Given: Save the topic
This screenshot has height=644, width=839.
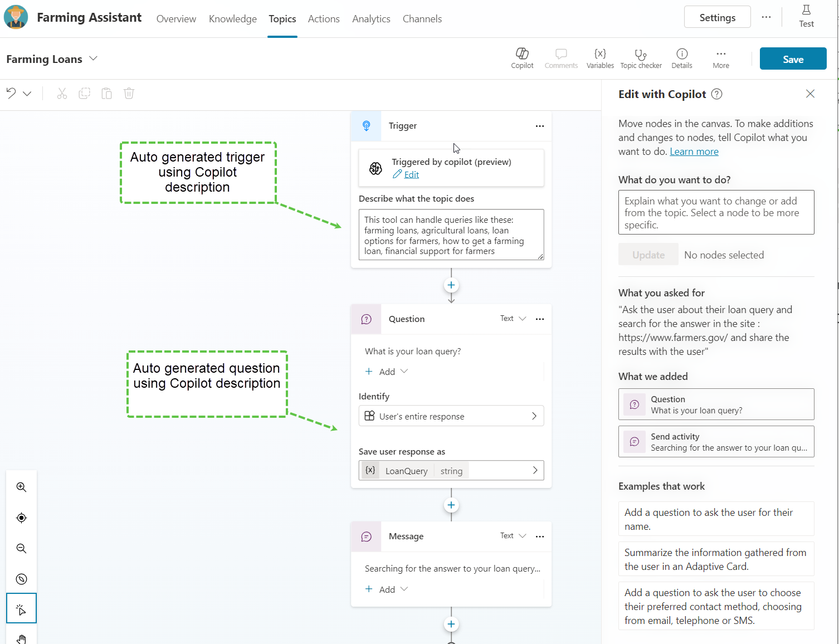Looking at the screenshot, I should coord(793,59).
